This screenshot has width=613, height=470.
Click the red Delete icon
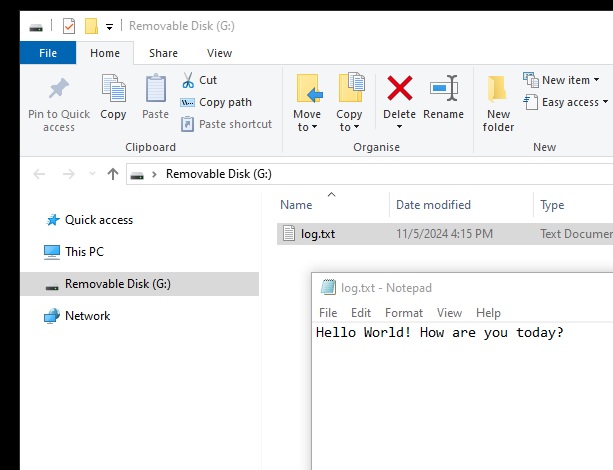click(x=399, y=89)
